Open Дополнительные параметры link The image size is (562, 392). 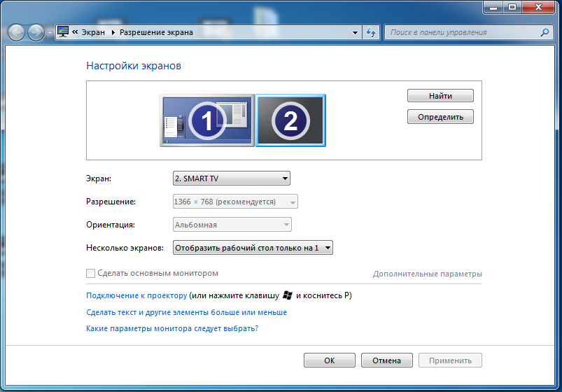point(427,274)
